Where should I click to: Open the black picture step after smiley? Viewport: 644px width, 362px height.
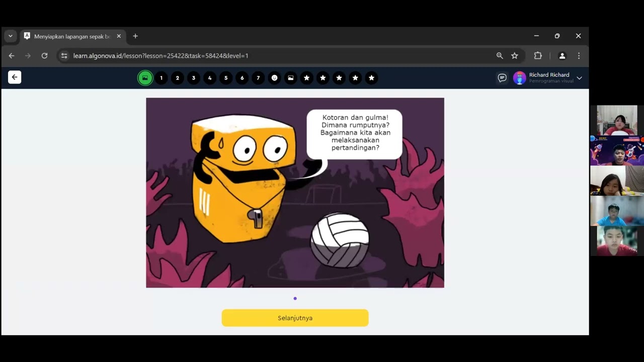[290, 78]
